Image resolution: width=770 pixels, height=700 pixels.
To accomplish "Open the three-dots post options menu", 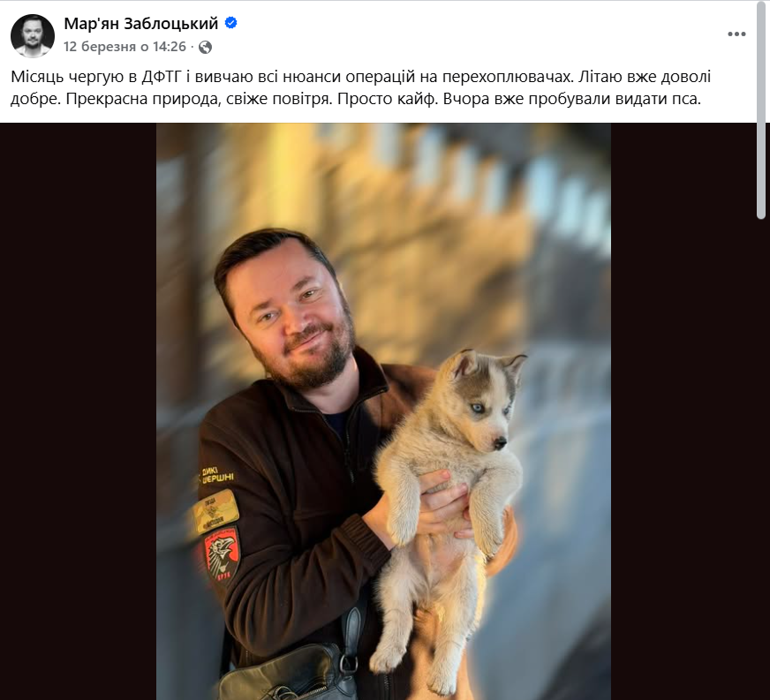I will click(x=736, y=34).
